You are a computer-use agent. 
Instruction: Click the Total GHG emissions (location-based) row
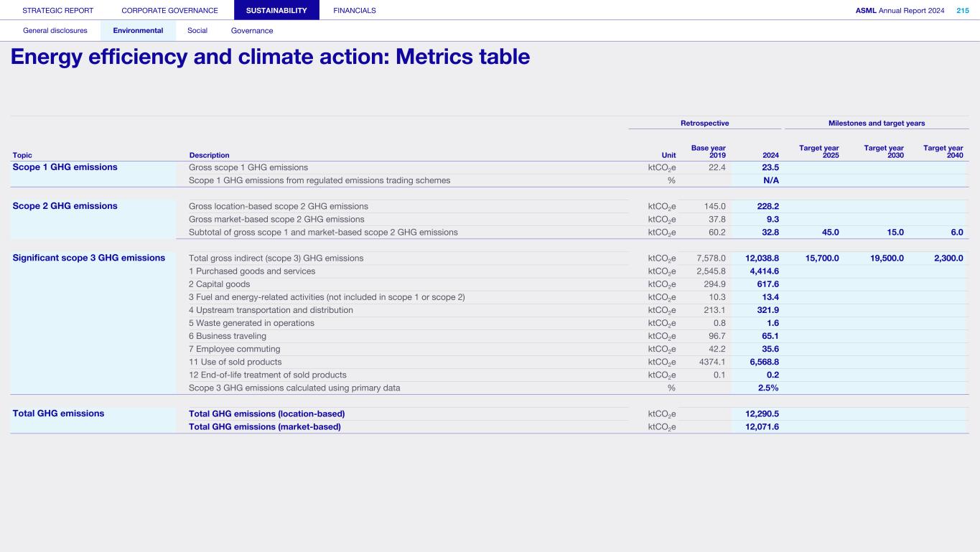coord(266,413)
